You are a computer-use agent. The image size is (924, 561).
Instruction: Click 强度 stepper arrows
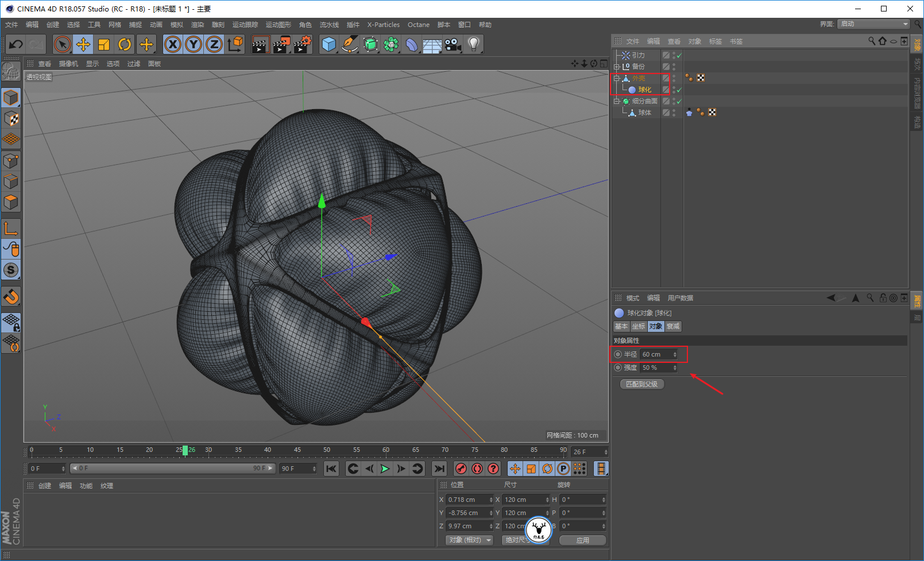675,367
